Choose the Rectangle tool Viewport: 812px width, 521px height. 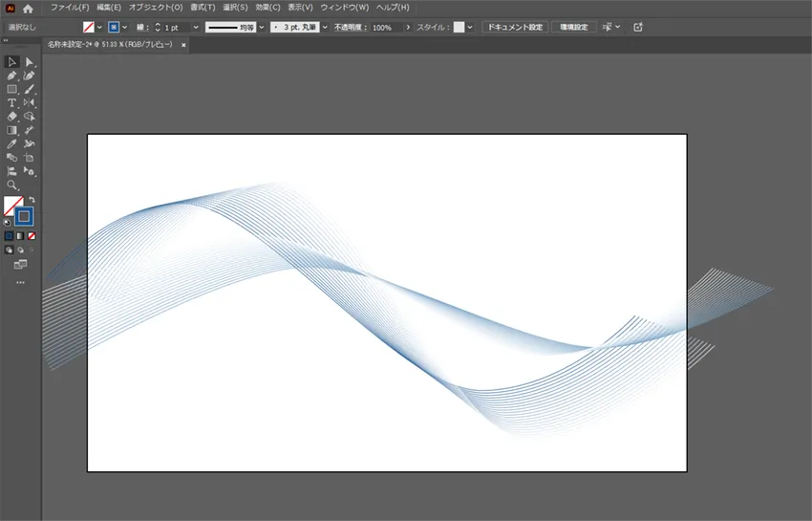pos(11,89)
